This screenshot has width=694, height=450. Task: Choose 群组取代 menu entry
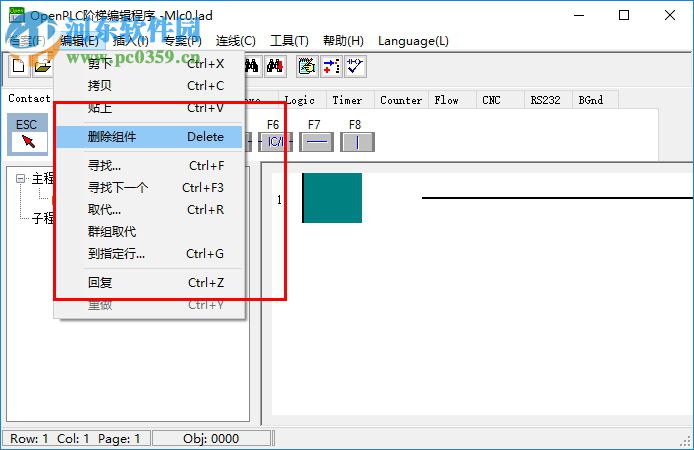pos(149,231)
